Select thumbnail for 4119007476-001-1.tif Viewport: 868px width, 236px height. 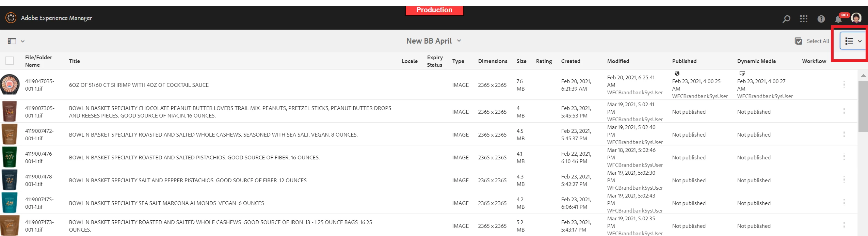pos(10,157)
